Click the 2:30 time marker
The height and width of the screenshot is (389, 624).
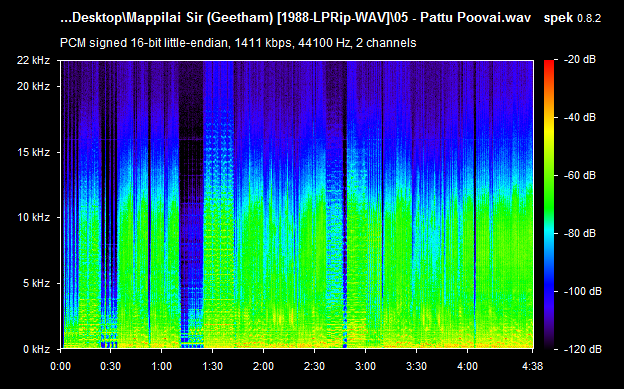[x=314, y=366]
